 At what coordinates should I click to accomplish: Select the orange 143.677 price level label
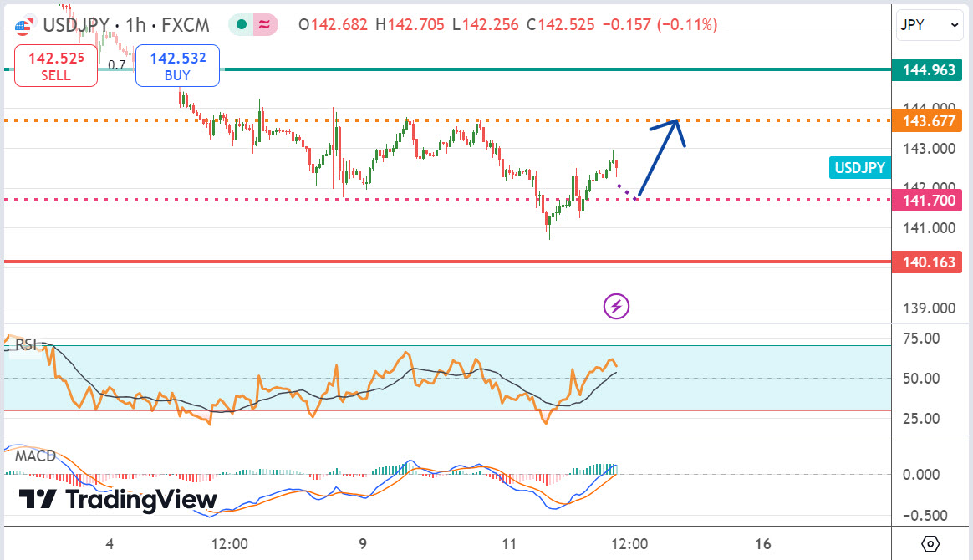(x=927, y=121)
